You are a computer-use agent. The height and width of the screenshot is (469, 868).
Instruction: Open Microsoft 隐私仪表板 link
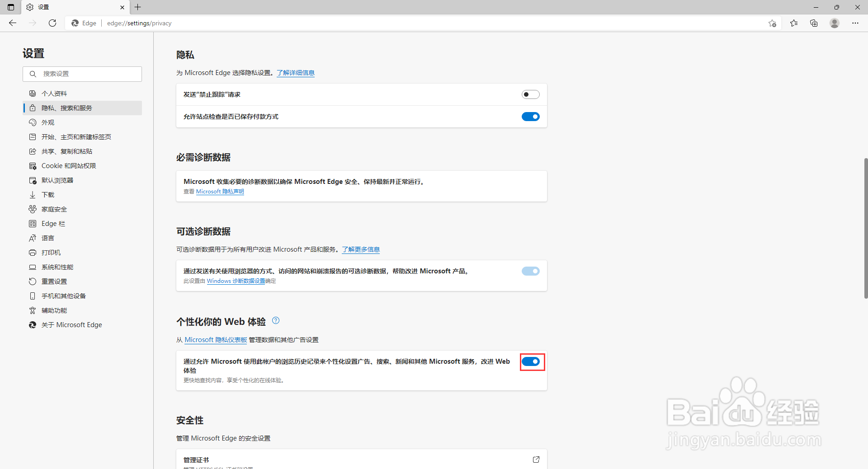216,340
